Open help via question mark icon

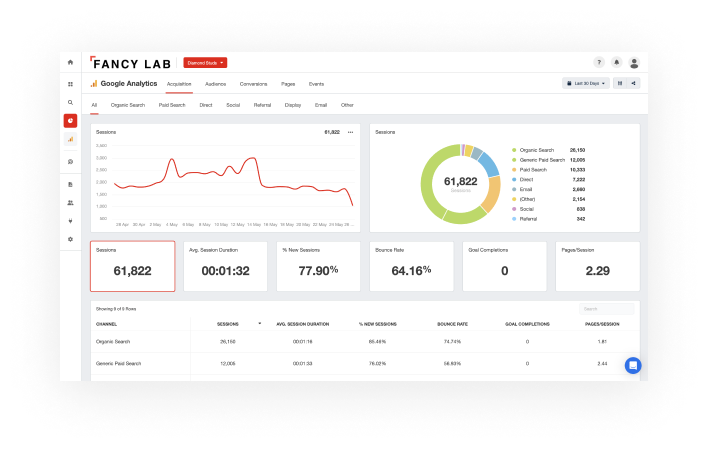599,62
